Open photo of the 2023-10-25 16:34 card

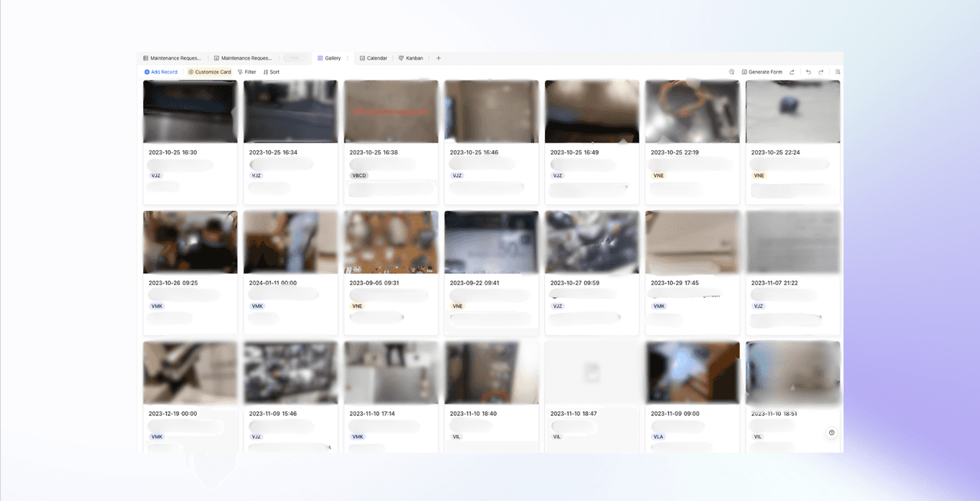click(290, 112)
